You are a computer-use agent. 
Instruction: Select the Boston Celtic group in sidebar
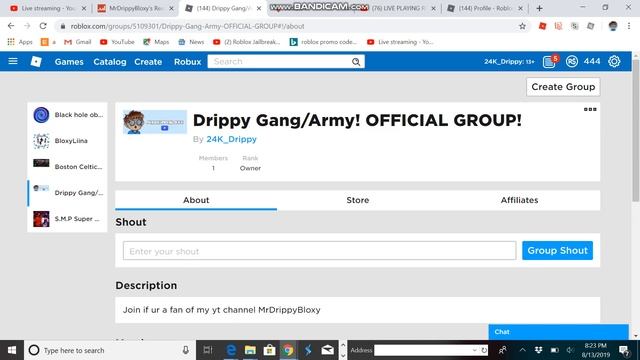tap(67, 167)
